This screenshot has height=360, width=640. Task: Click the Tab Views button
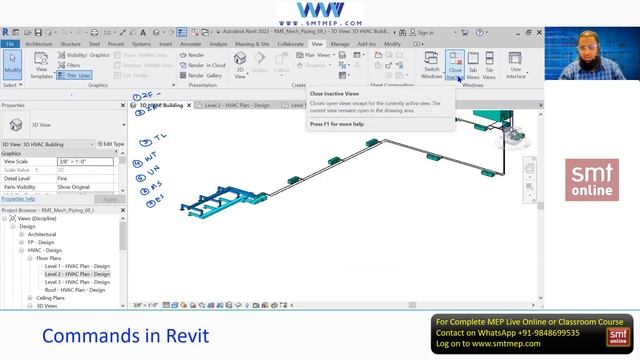pos(473,65)
